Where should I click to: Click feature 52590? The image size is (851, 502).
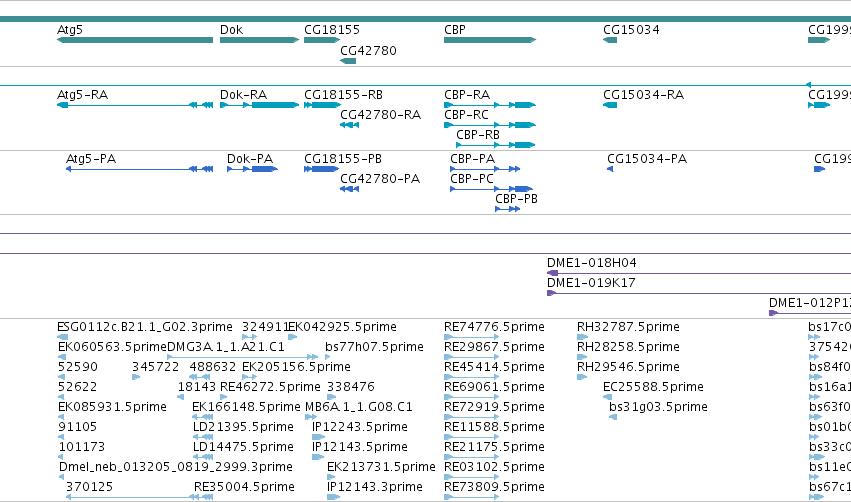(x=61, y=377)
